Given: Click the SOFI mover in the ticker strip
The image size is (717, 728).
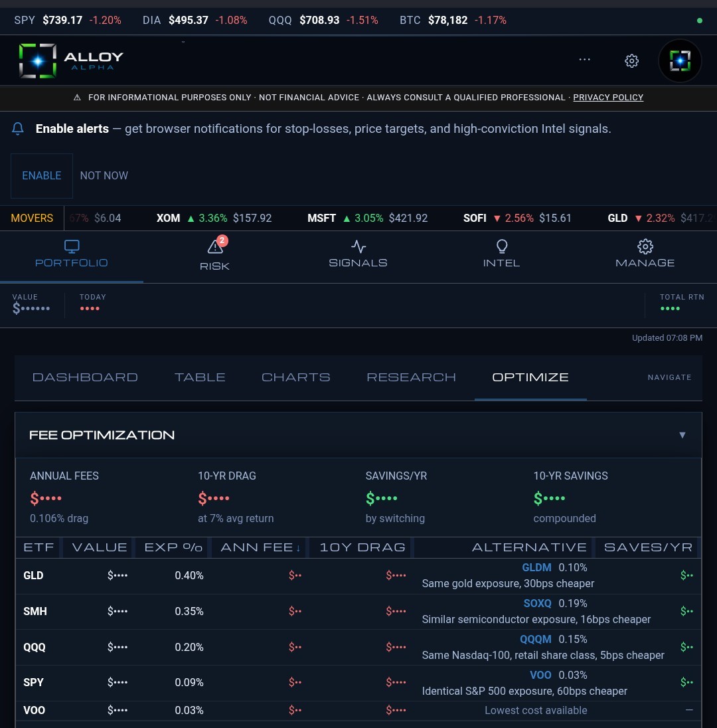Looking at the screenshot, I should [x=517, y=219].
